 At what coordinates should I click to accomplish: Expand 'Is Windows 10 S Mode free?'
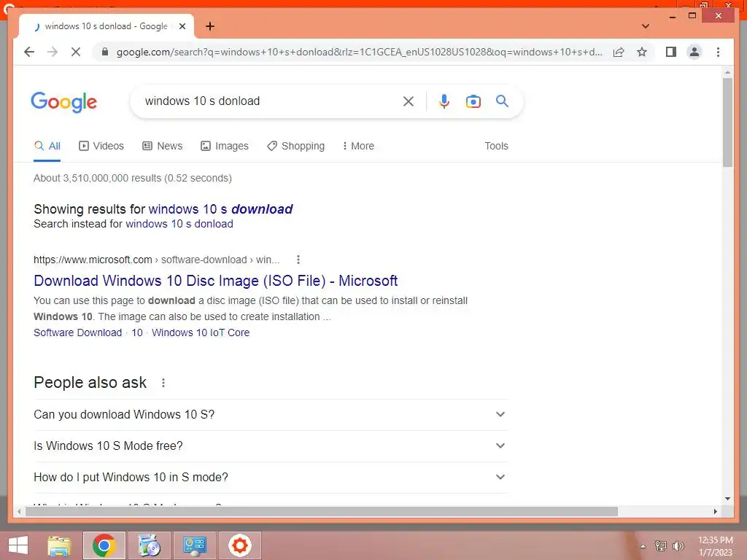[271, 446]
